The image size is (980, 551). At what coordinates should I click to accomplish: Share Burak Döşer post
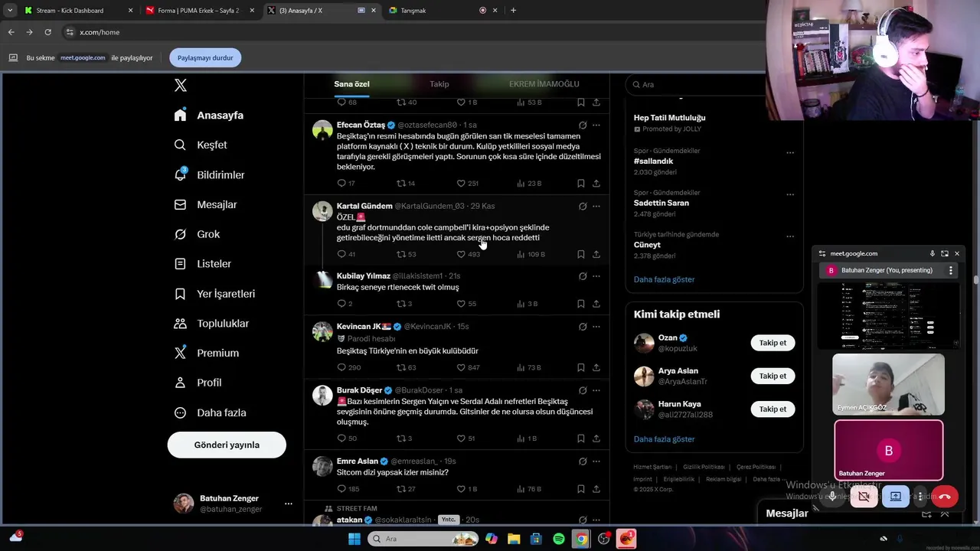pyautogui.click(x=596, y=439)
